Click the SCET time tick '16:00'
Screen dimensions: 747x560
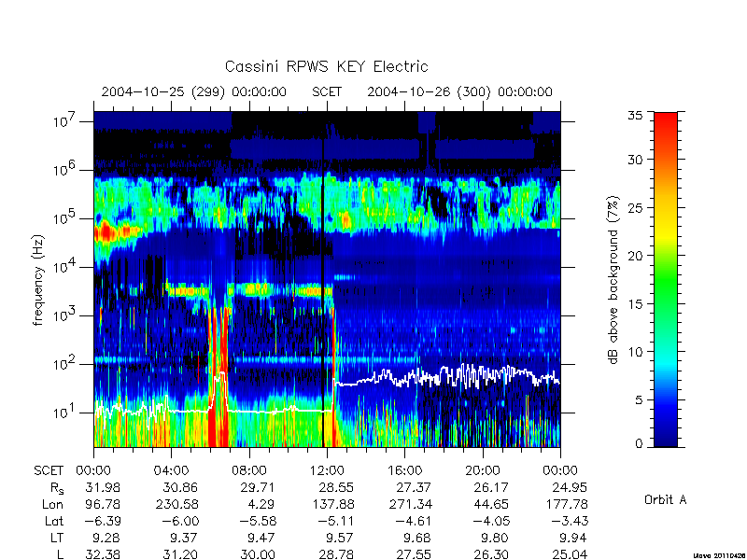pos(404,470)
